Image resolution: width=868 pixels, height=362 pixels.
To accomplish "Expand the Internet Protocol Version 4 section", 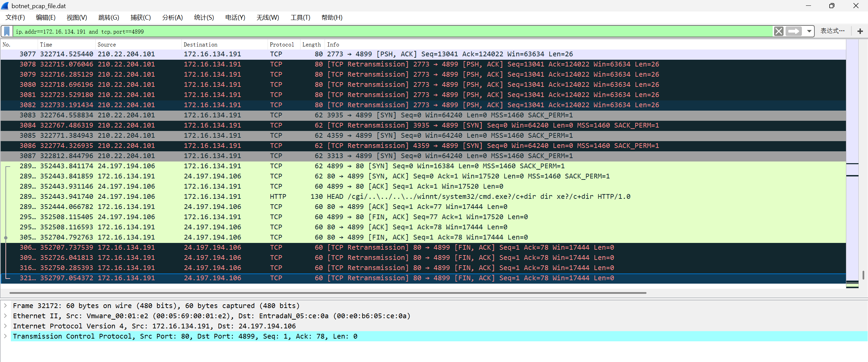I will pyautogui.click(x=5, y=326).
